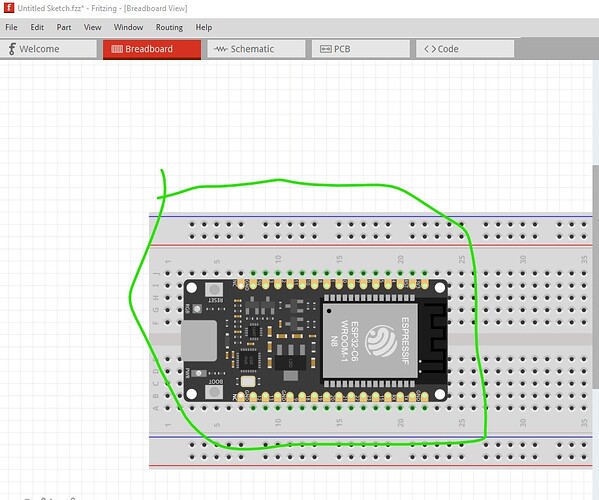Image resolution: width=599 pixels, height=500 pixels.
Task: Click the BOOT button on the ESP32 board
Action: pyautogui.click(x=214, y=392)
